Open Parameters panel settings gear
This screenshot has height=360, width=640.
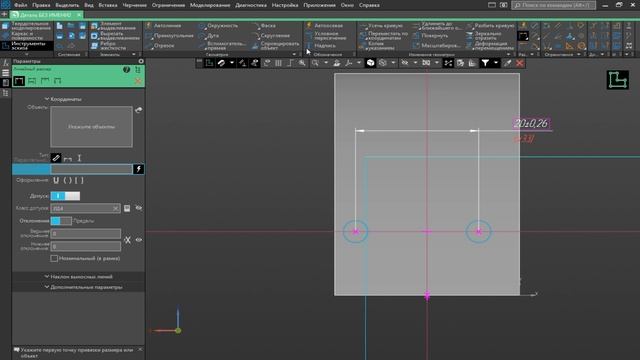coord(141,61)
